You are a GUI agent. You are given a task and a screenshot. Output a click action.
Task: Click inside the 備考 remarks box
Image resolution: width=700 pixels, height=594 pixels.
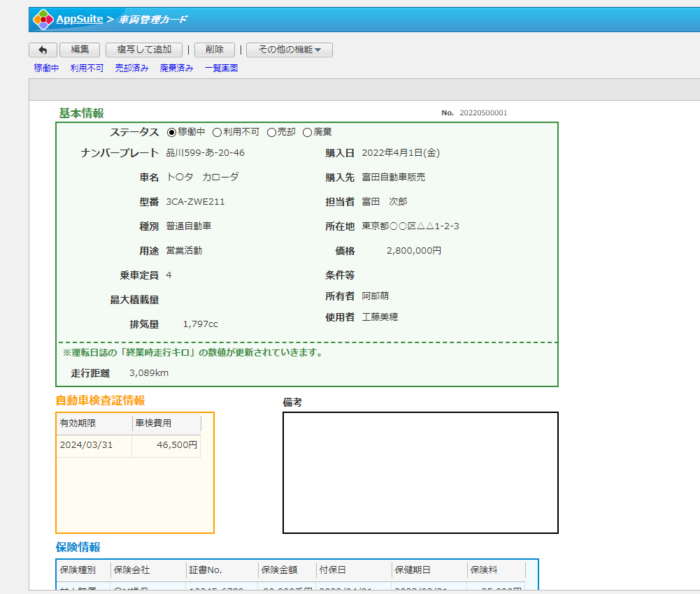[420, 472]
